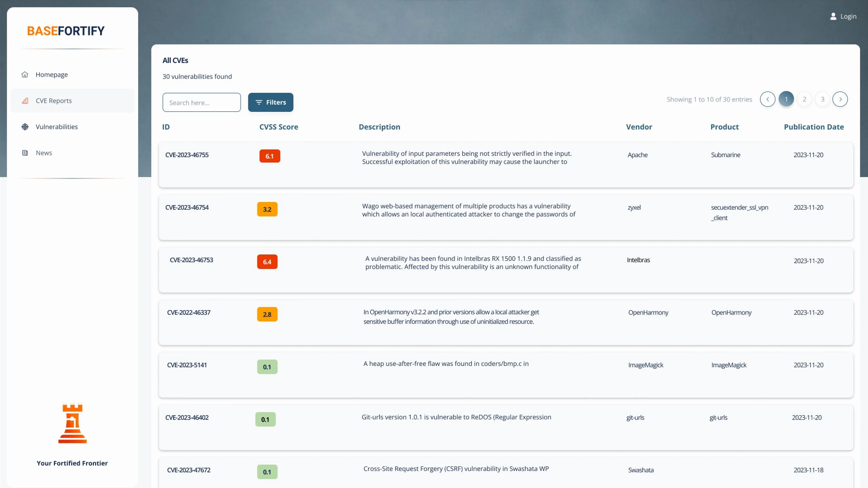Click the Login user account icon

click(x=833, y=16)
